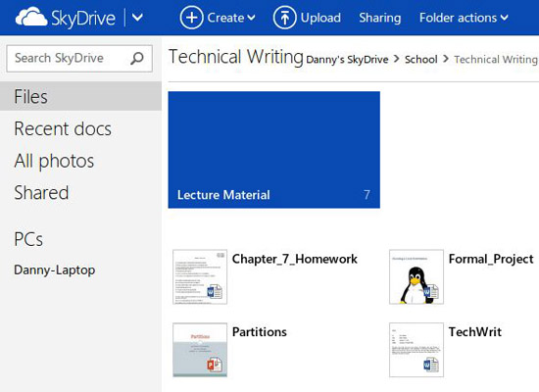539x392 pixels.
Task: Navigate to Danny's SkyDrive breadcrumb
Action: coord(347,60)
